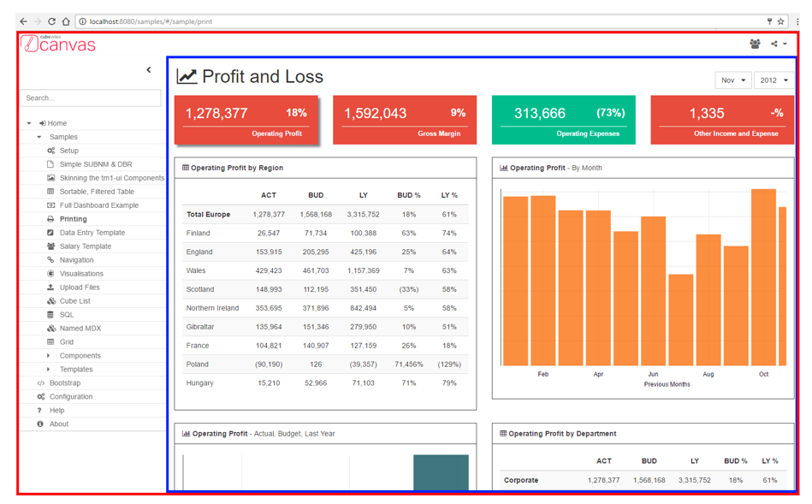Click the Previous Months link under chart

pos(667,384)
